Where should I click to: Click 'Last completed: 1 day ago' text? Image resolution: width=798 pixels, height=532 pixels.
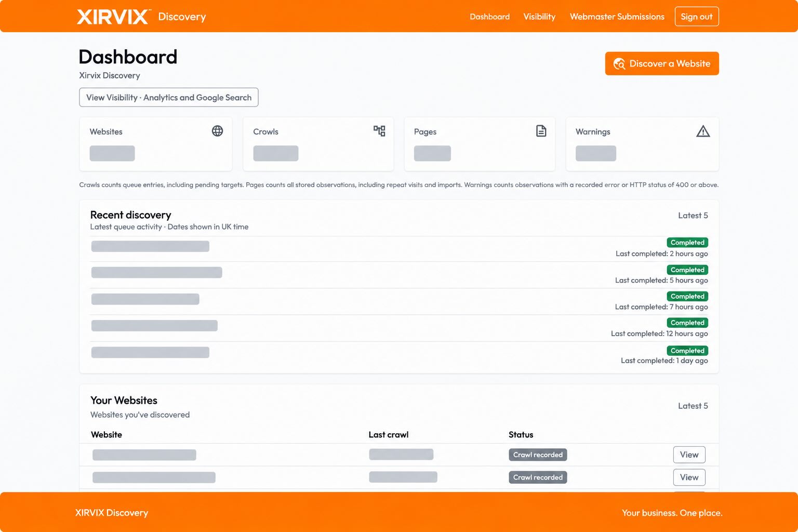click(664, 361)
